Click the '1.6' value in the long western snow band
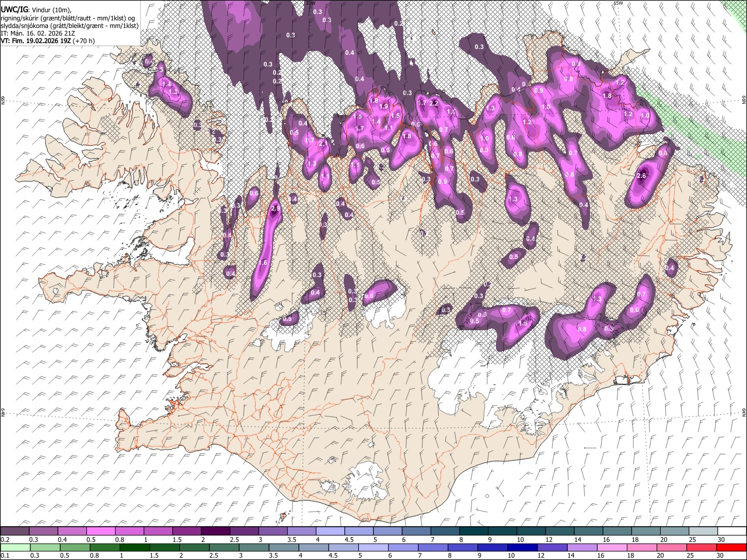This screenshot has width=747, height=560. click(263, 263)
